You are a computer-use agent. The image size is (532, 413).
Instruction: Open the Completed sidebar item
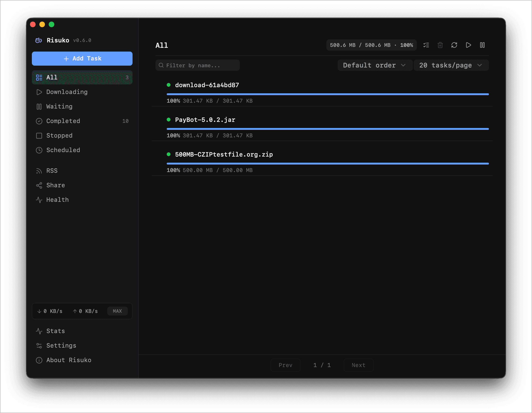click(82, 121)
